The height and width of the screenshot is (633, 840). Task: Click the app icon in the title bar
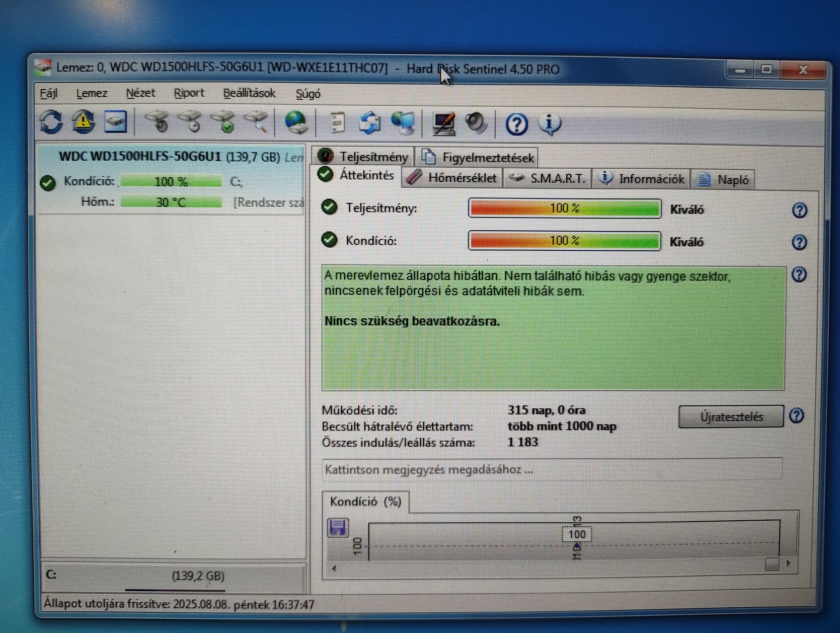(43, 67)
